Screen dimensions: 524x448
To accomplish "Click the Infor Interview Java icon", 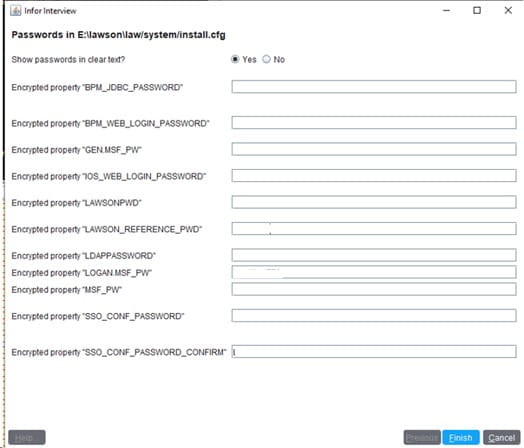I will click(x=15, y=11).
